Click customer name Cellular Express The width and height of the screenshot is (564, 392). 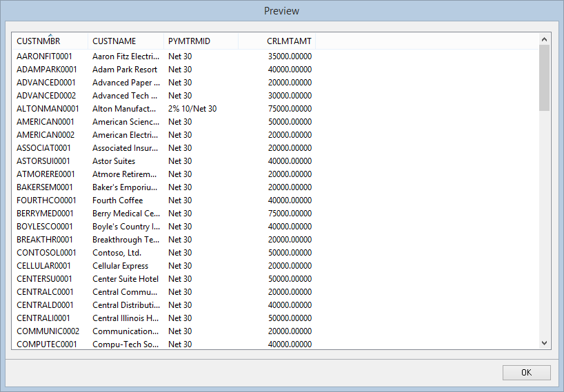tap(120, 266)
